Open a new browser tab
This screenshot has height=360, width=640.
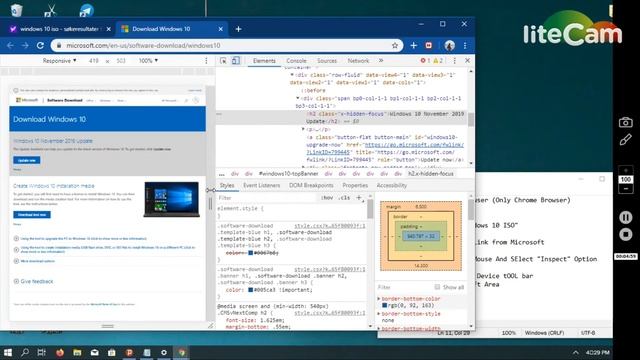pyautogui.click(x=238, y=29)
